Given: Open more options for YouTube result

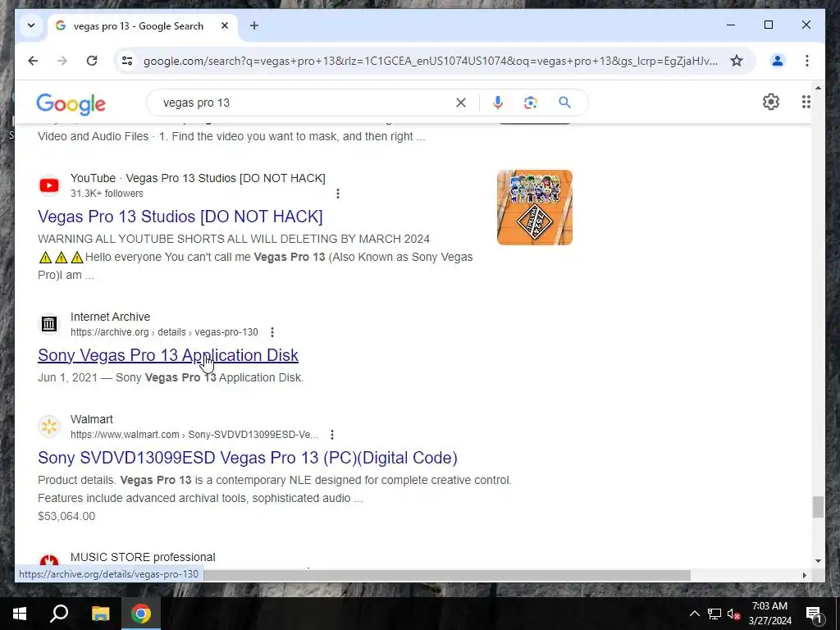Looking at the screenshot, I should [337, 194].
